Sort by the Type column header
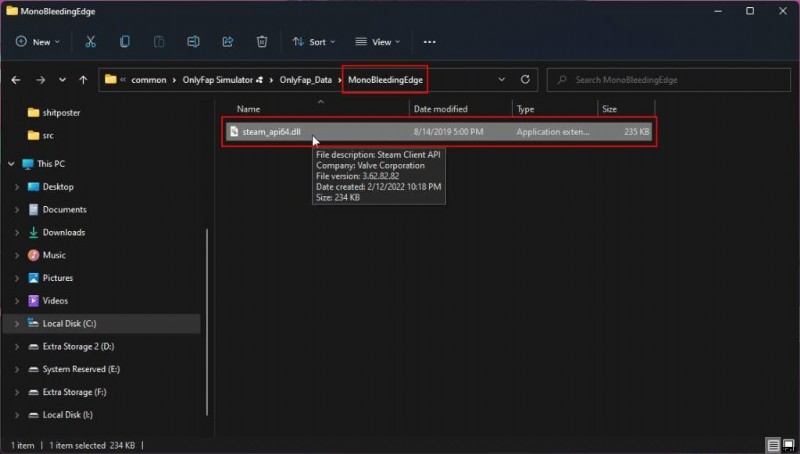 tap(526, 109)
